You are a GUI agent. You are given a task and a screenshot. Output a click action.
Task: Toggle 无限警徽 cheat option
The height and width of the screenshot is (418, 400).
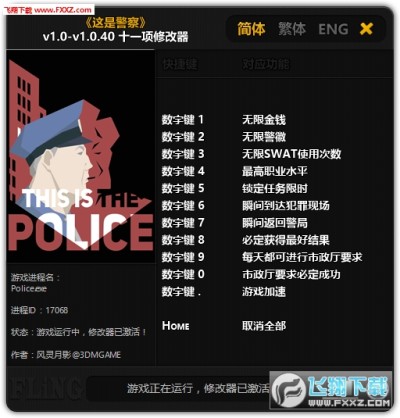click(x=264, y=137)
